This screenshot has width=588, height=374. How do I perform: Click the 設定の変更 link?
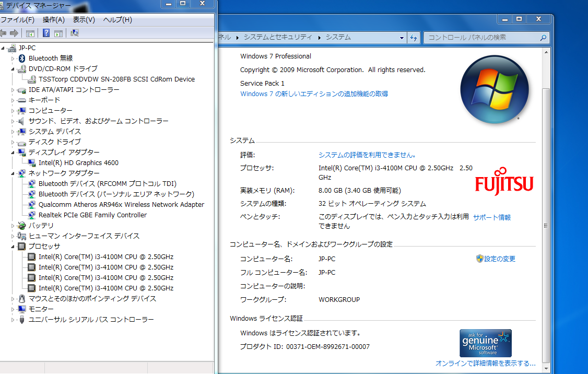(500, 259)
